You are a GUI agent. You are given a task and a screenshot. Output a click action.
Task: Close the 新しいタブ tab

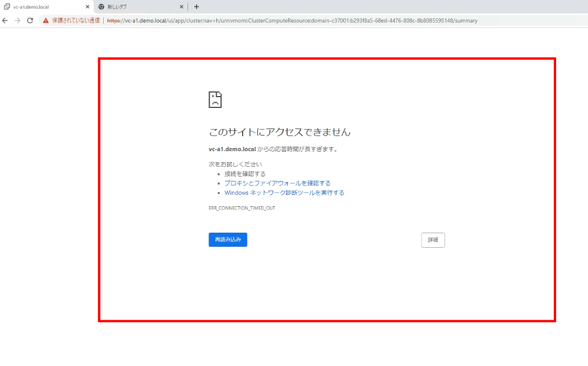click(x=182, y=6)
